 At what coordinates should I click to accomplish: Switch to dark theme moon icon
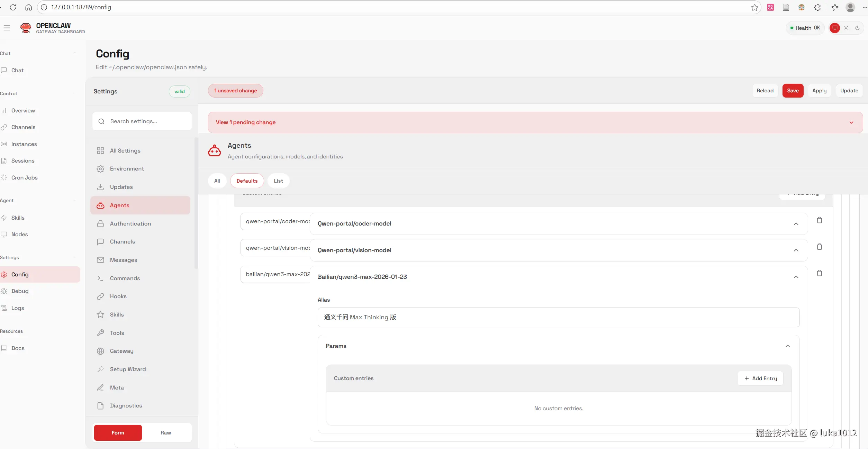tap(857, 28)
